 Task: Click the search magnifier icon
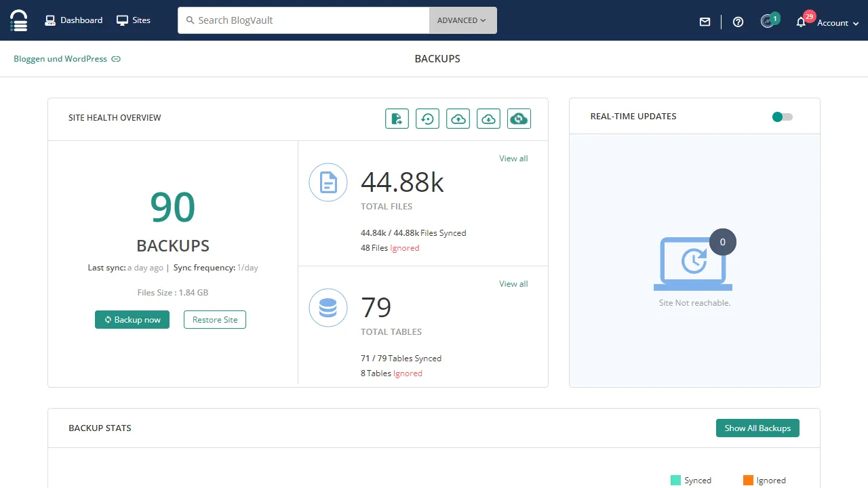(x=190, y=20)
